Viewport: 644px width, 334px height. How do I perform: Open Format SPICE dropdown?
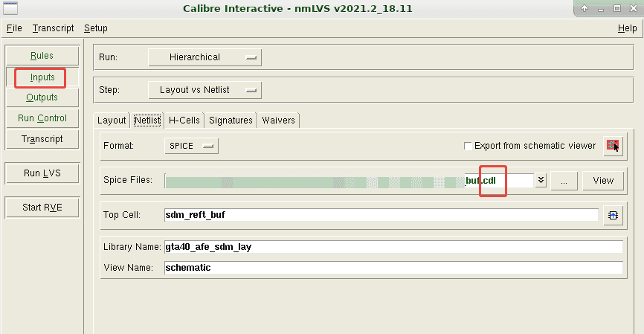click(191, 146)
